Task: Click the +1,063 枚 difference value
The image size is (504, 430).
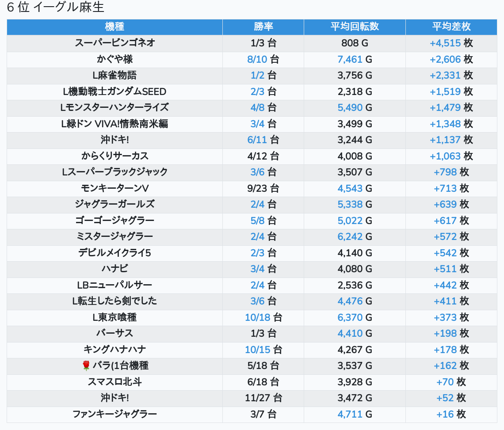Action: [451, 156]
